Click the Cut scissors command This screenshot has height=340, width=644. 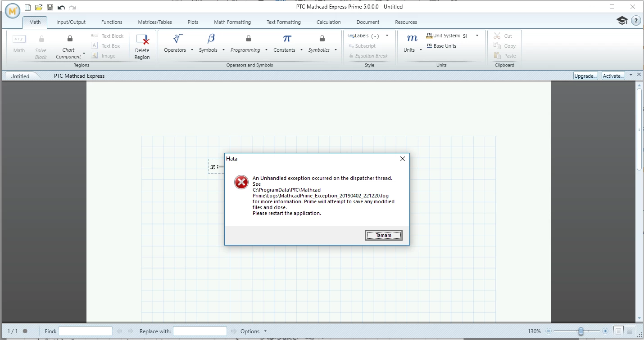coord(503,36)
